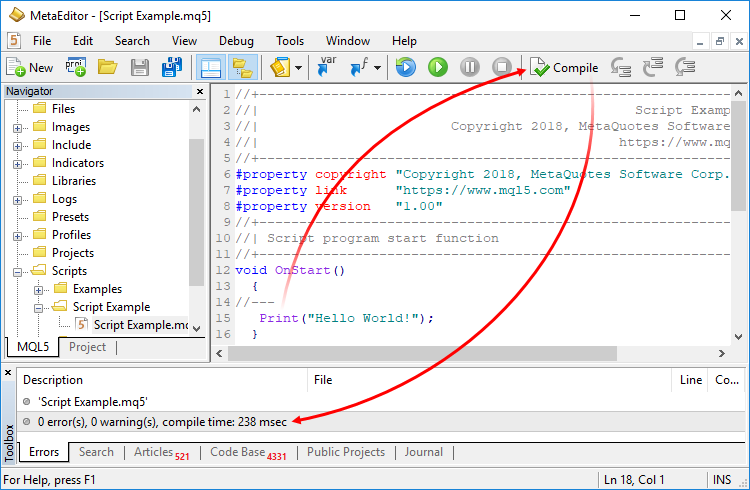Open the Articles tab
The height and width of the screenshot is (490, 750).
(x=161, y=452)
